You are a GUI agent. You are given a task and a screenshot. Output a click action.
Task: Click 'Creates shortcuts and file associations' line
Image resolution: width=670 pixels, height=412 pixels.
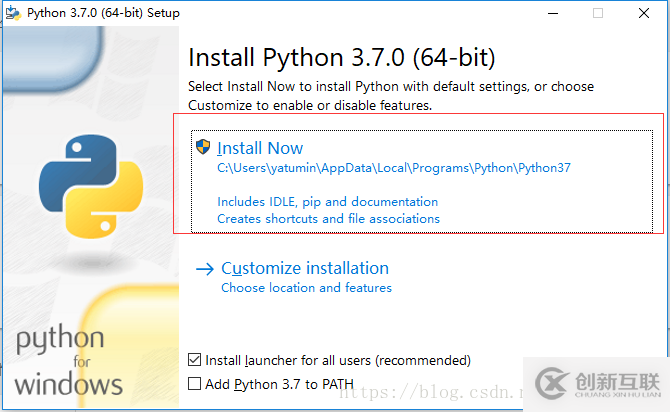click(x=328, y=218)
